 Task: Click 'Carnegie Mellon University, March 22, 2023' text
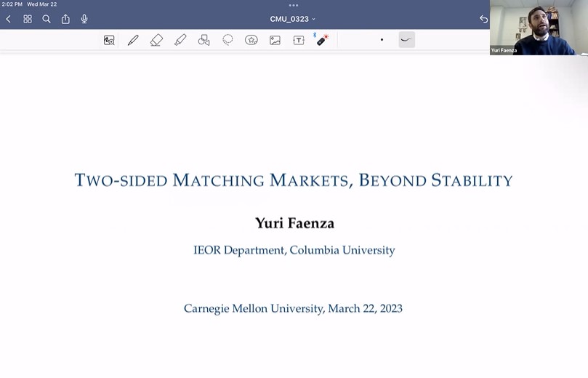pos(293,308)
